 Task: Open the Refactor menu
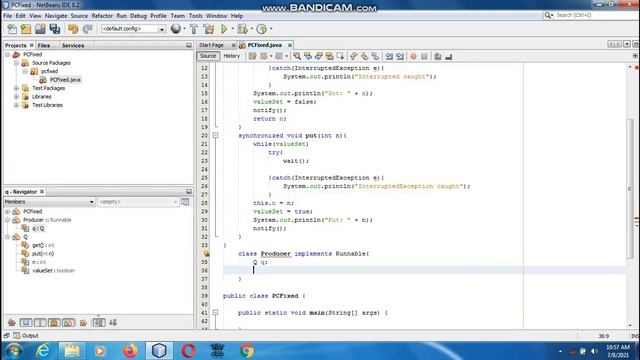point(102,16)
